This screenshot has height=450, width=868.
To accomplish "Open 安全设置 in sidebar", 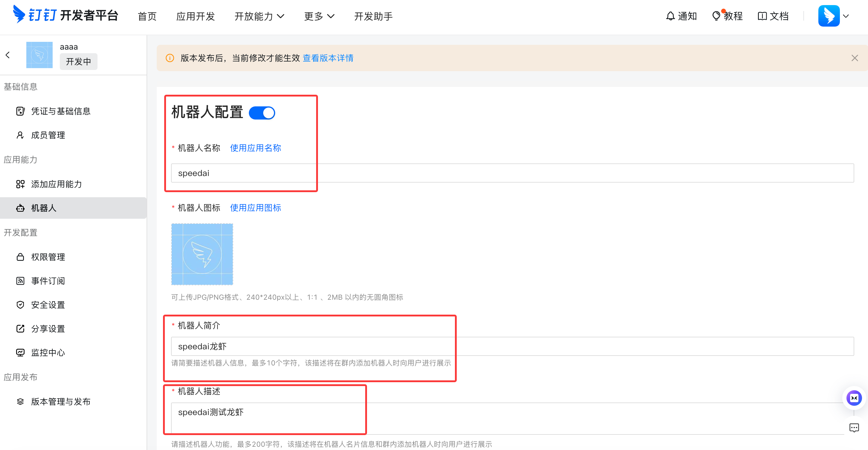I will [73, 304].
